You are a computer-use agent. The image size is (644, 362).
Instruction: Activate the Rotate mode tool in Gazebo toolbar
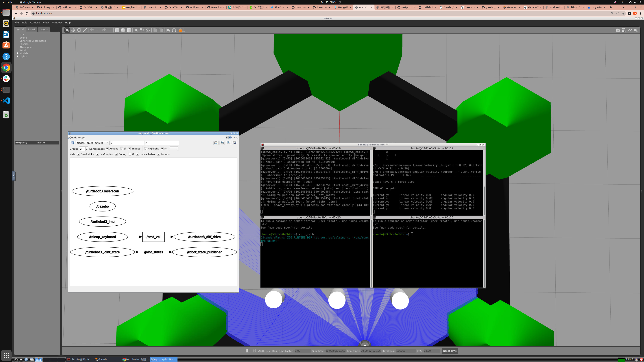pos(79,30)
